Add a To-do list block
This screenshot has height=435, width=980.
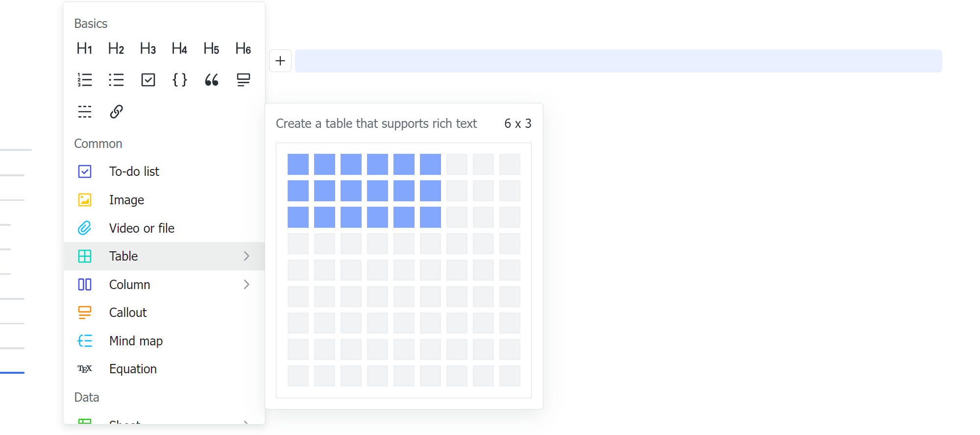tap(134, 171)
